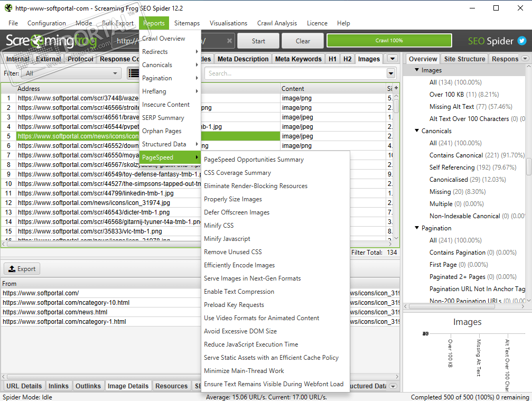Choose Avoid Excessive DOM Size

click(275, 331)
